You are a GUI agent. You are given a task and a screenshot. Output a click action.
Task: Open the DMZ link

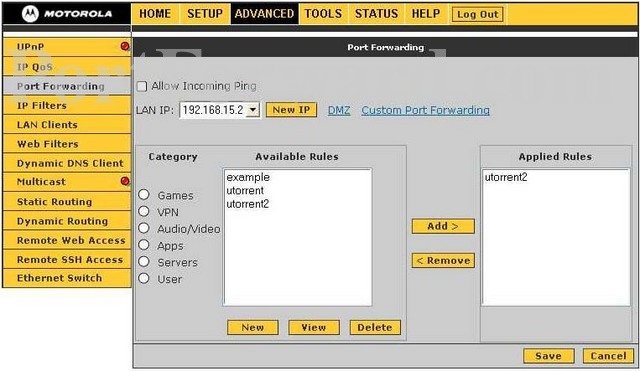339,110
